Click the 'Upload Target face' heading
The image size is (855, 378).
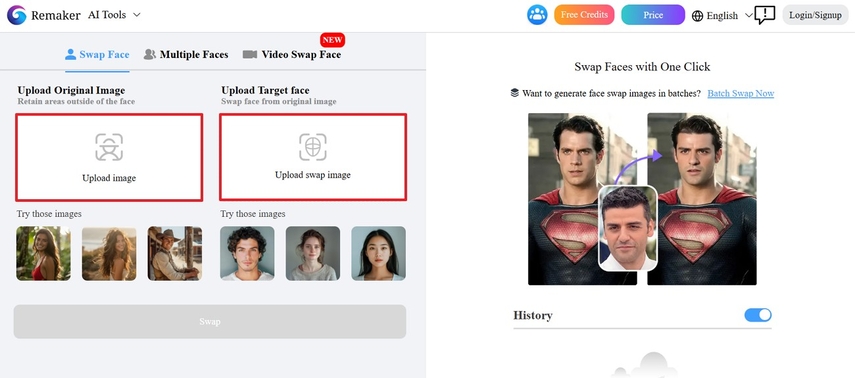point(266,90)
